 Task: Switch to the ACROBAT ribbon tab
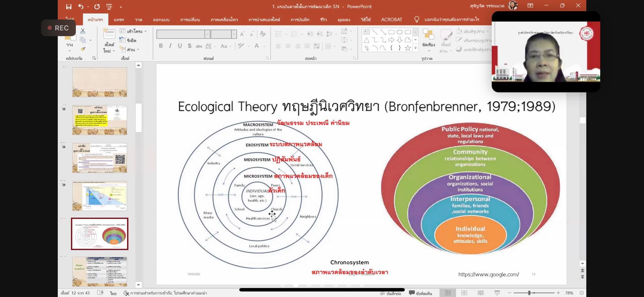point(391,19)
